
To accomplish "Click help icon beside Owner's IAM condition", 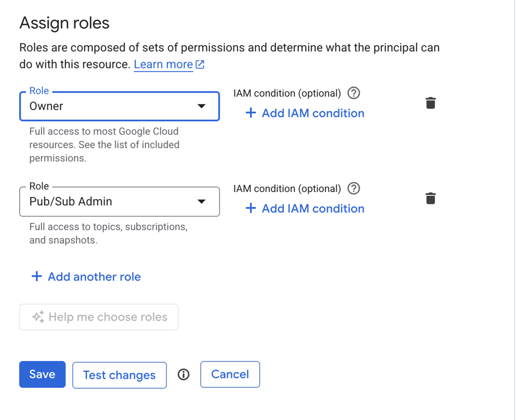I will click(x=354, y=93).
